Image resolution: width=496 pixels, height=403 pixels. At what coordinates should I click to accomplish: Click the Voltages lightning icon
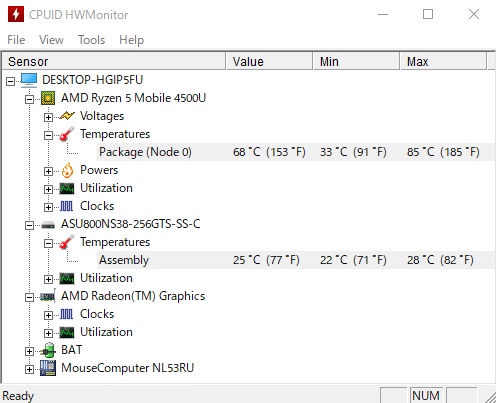pos(67,116)
